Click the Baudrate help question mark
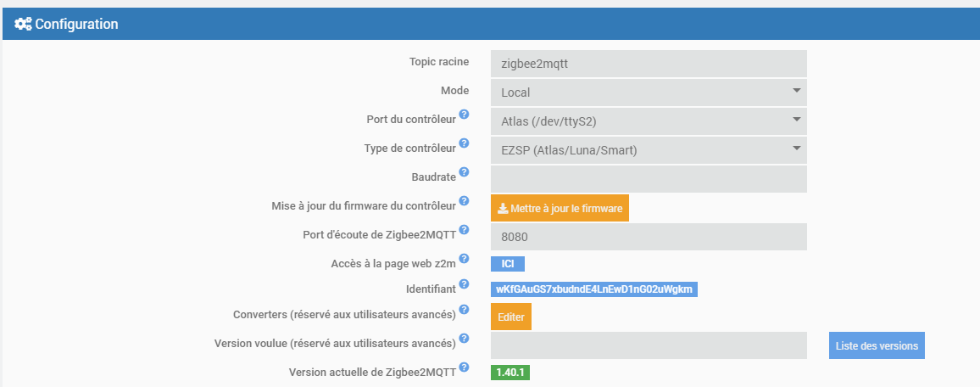Viewport: 980px width, 387px height. [464, 172]
